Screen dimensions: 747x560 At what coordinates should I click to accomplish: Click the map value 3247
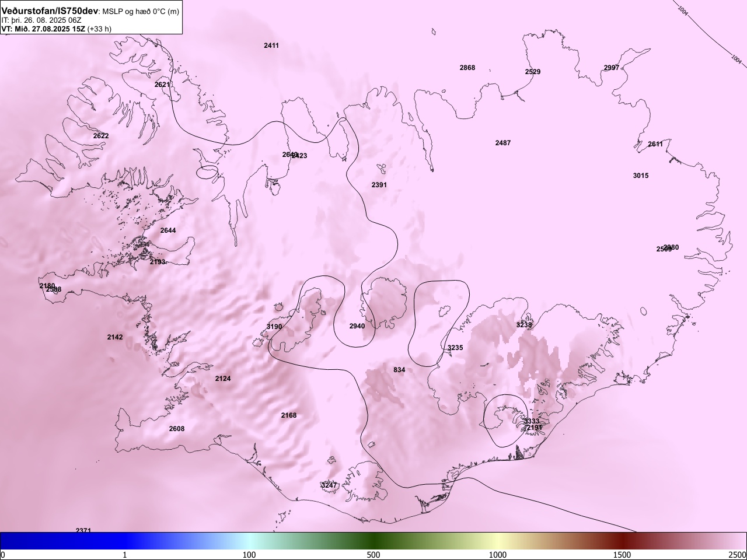329,485
